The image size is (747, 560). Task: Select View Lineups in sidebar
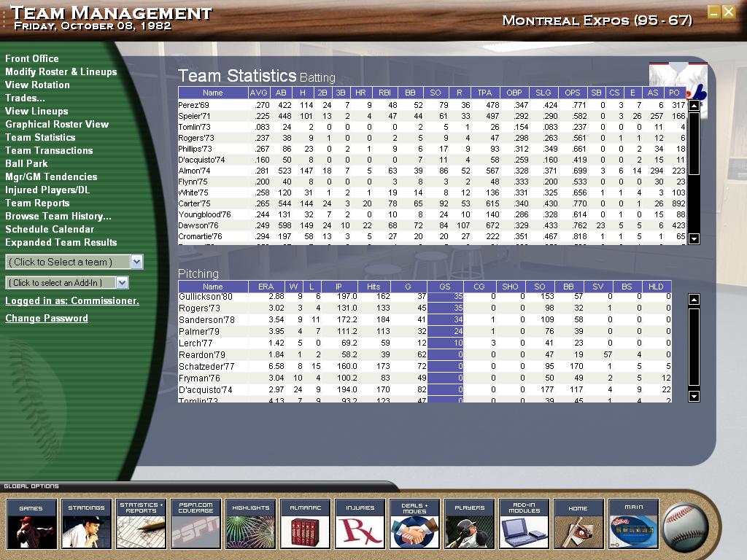36,112
